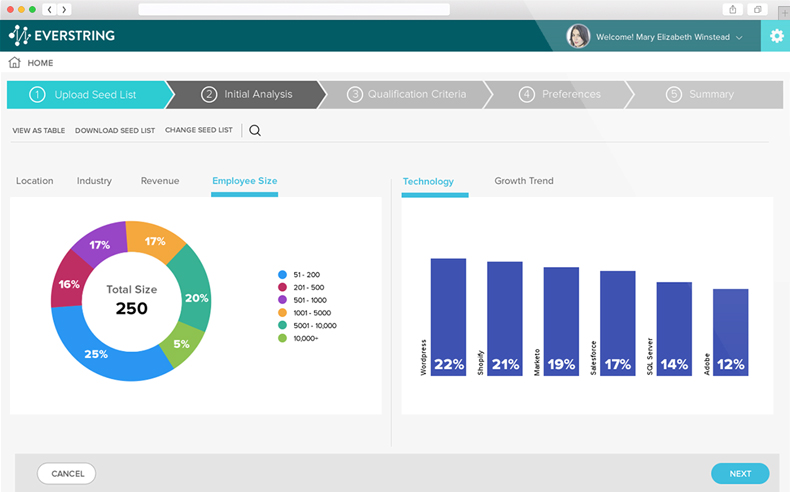
Task: Click the EverString logo
Action: tap(62, 35)
